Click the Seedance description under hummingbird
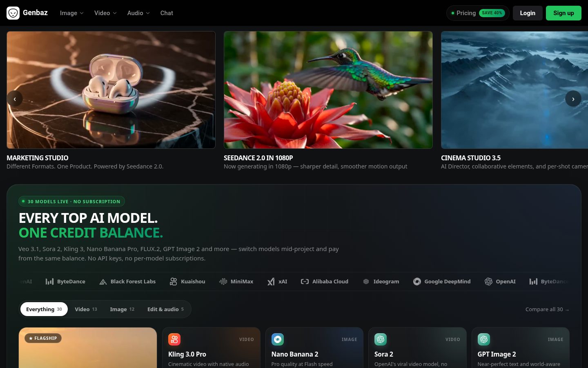 tap(315, 166)
